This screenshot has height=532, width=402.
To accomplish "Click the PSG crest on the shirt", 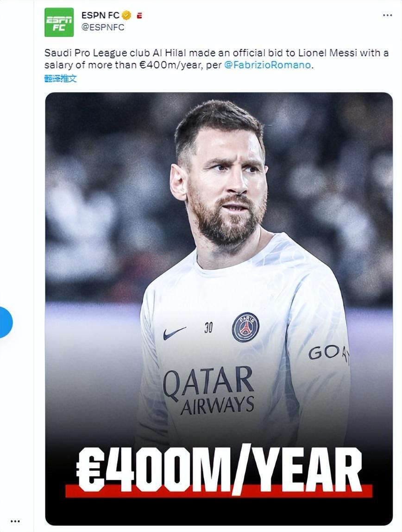I will [245, 327].
